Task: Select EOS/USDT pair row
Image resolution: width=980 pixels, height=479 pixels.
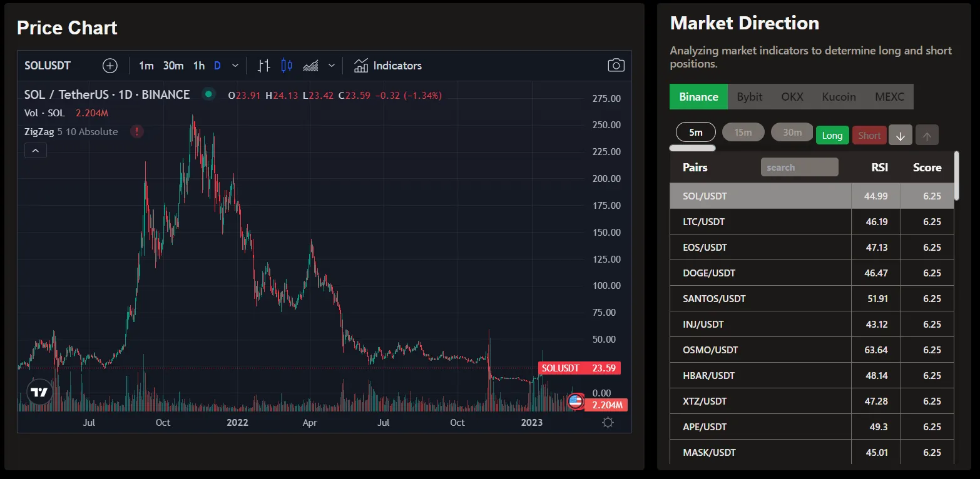Action: pos(812,247)
